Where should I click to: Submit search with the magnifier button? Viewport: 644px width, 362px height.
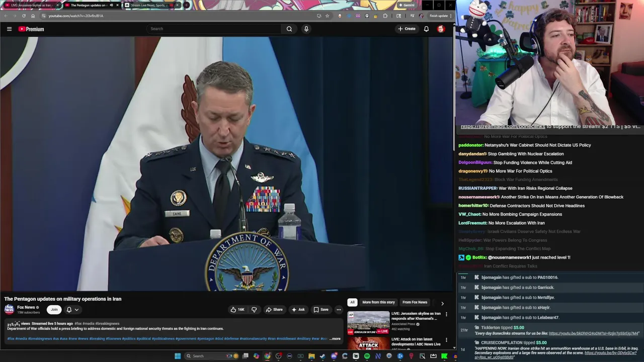coord(289,29)
